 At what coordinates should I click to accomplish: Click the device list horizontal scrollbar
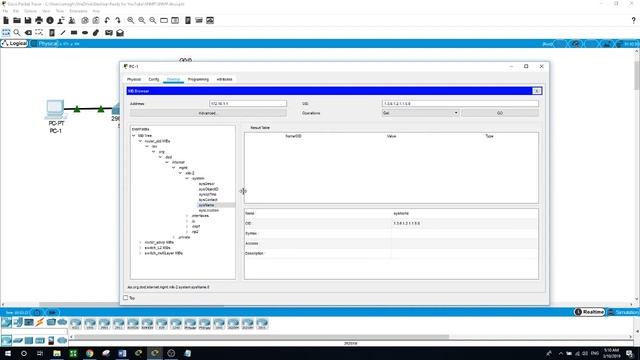[x=261, y=337]
